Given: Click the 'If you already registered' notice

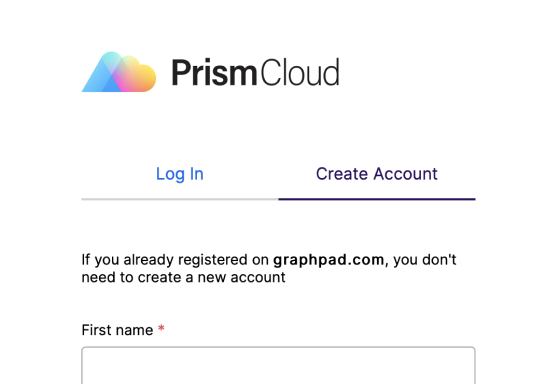Looking at the screenshot, I should [x=269, y=269].
